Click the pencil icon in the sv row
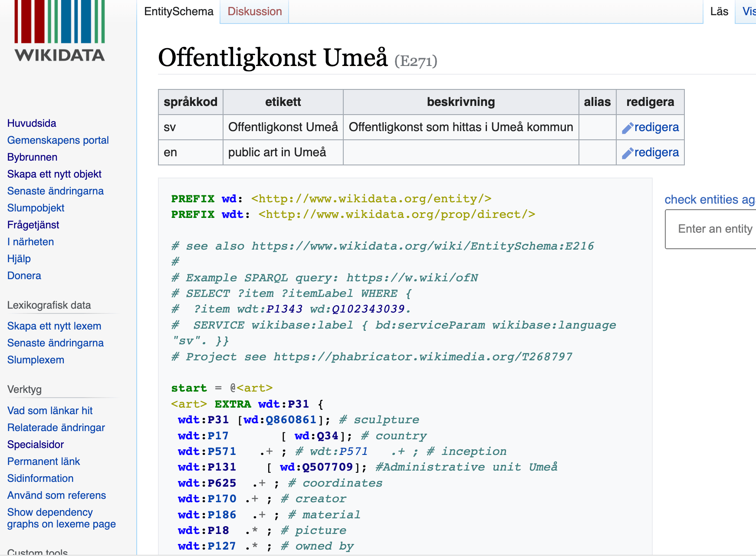 point(627,128)
